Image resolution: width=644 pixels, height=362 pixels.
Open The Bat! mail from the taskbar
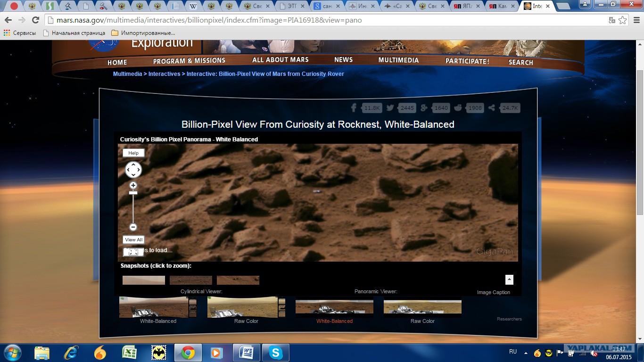(x=159, y=353)
